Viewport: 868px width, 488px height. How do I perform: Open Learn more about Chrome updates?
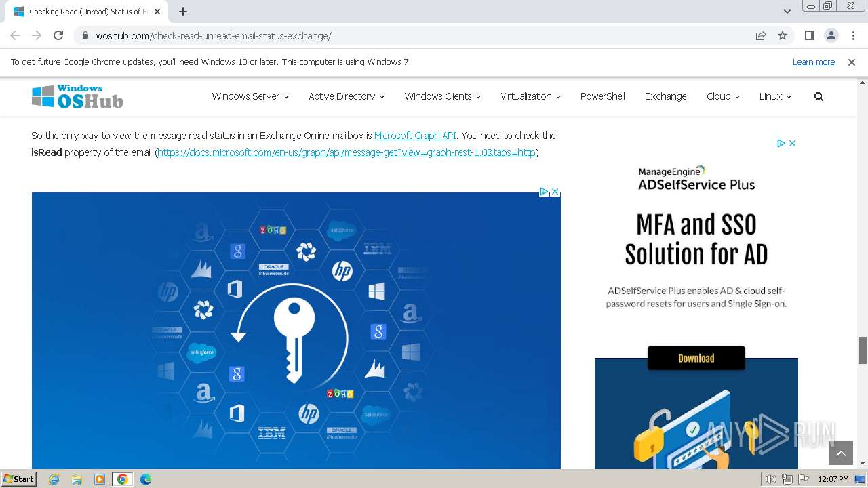coord(814,62)
